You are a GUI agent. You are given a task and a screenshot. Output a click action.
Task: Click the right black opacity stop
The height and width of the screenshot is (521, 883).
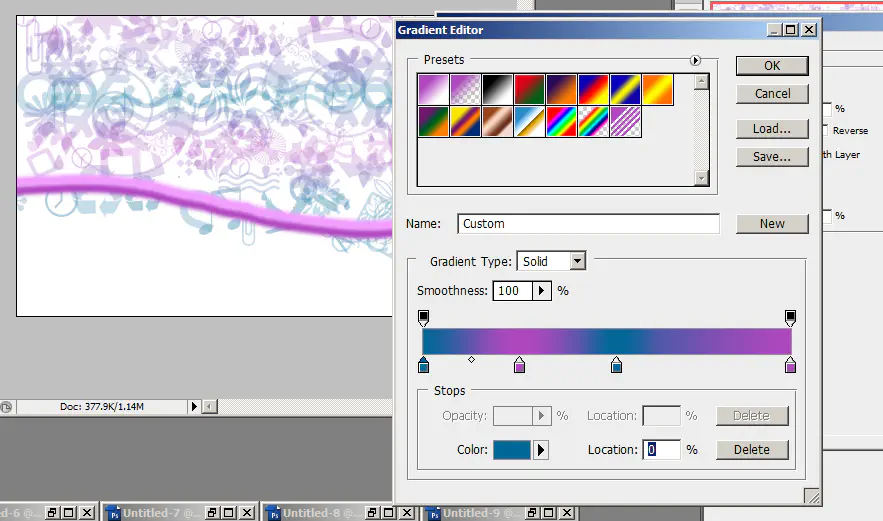point(791,318)
